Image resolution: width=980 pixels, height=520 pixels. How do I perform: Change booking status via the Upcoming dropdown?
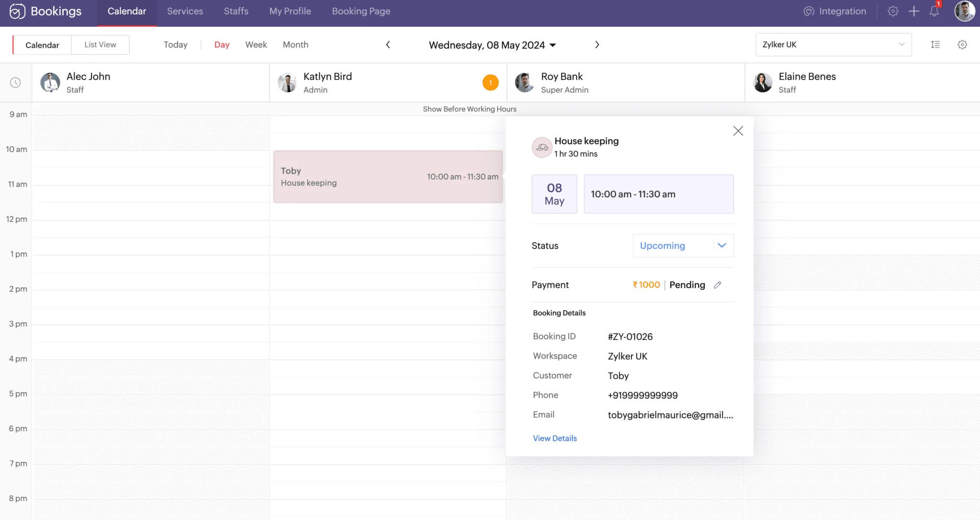682,246
